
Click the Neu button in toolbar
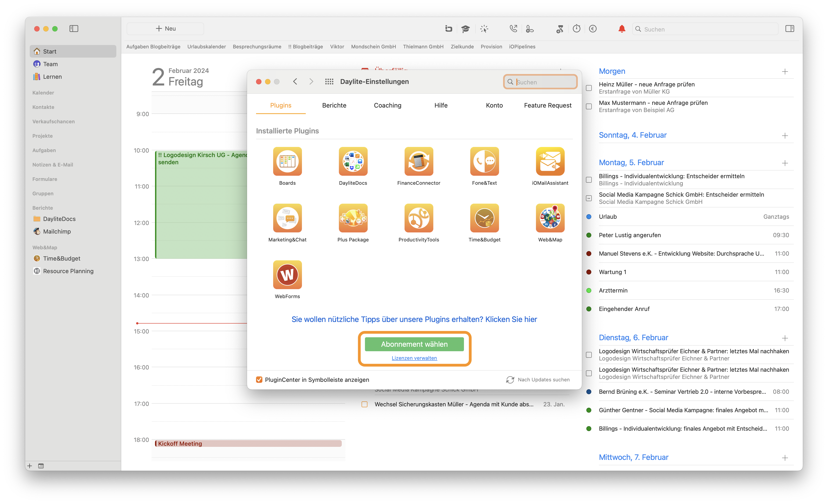[x=165, y=29]
